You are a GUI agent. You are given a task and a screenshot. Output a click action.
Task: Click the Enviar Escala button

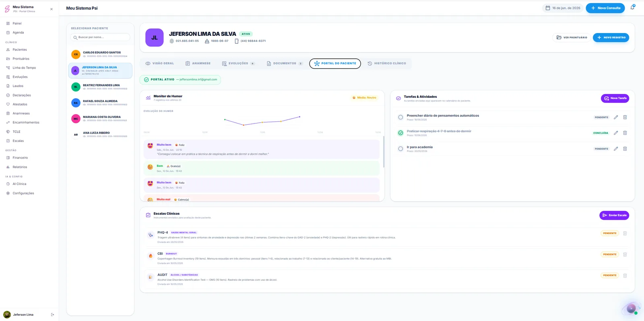[x=614, y=215]
